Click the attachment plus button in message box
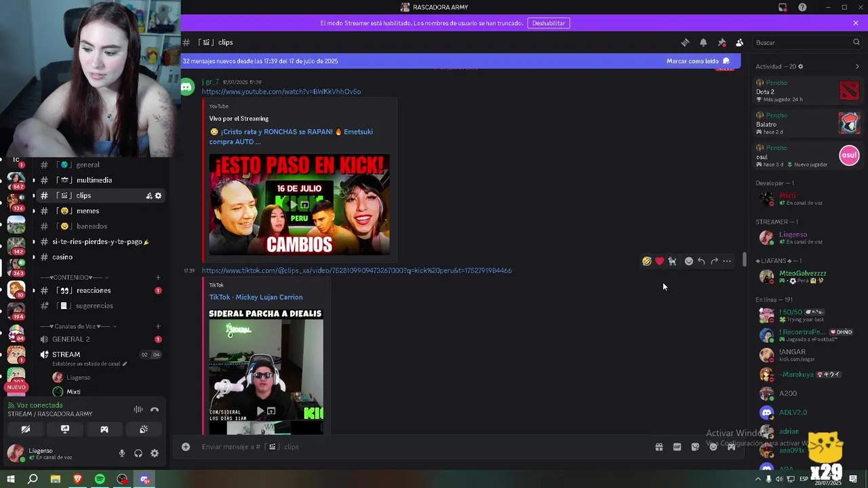This screenshot has width=868, height=488. click(186, 447)
